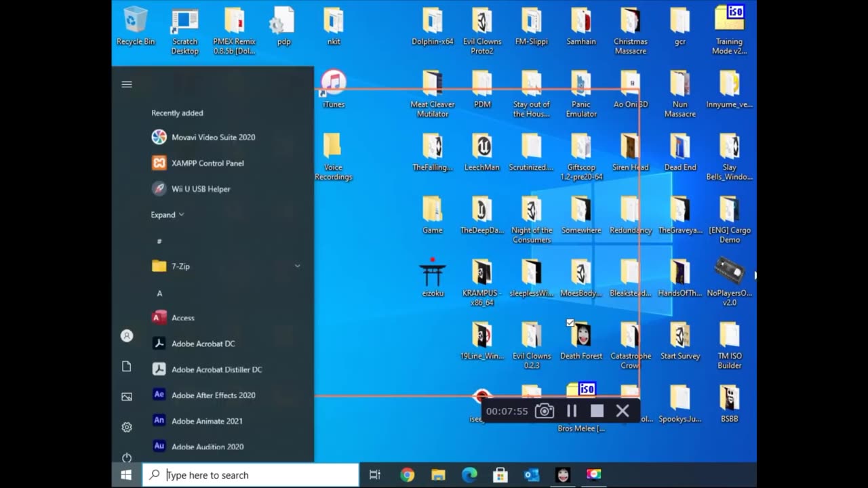The image size is (868, 488).
Task: Select the nkit folder
Action: pos(334,27)
